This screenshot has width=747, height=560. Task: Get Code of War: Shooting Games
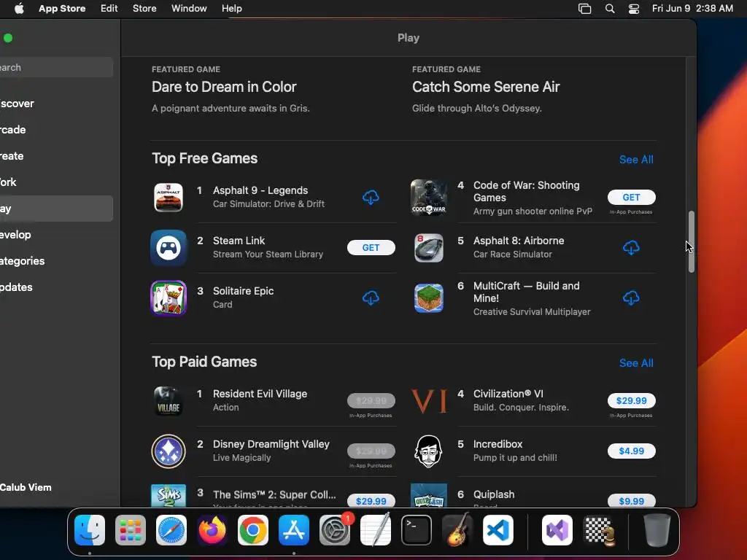tap(631, 197)
